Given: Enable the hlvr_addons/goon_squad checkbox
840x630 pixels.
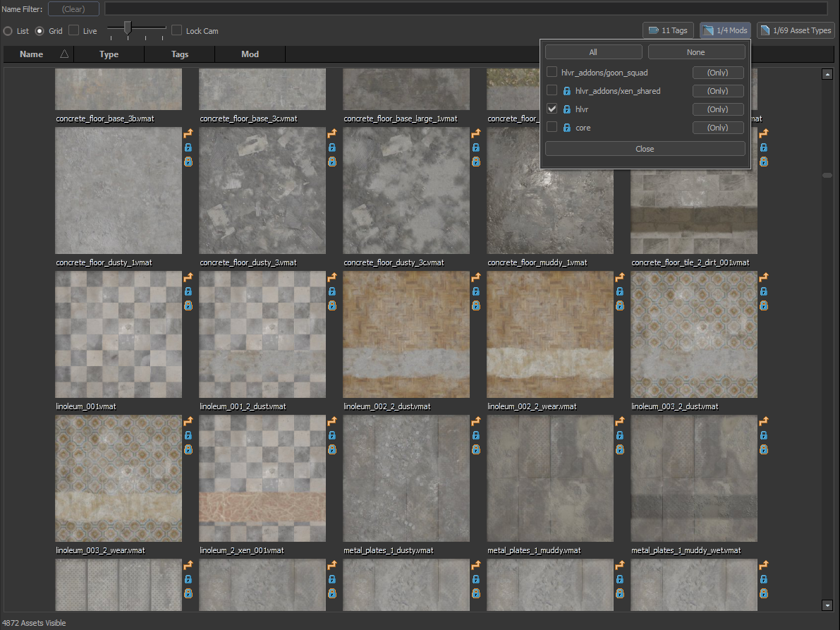Looking at the screenshot, I should [x=551, y=72].
